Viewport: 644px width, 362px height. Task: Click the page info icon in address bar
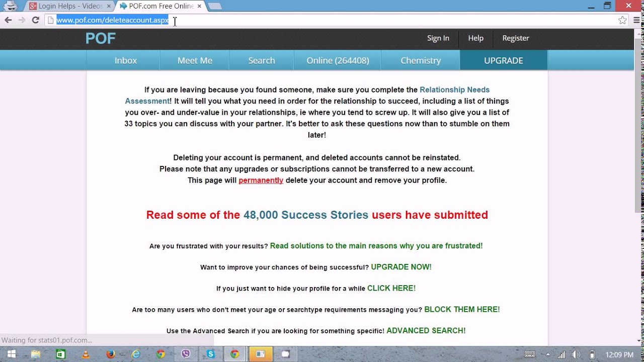click(x=50, y=20)
